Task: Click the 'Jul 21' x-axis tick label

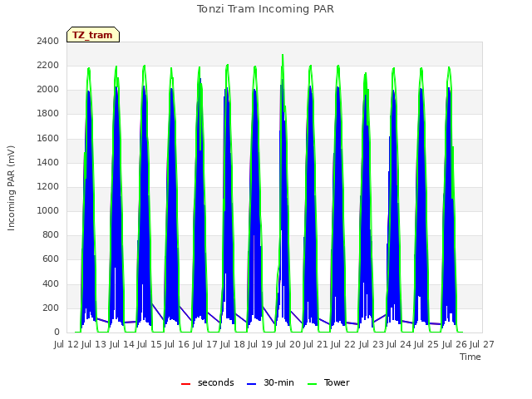Action: tap(316, 344)
